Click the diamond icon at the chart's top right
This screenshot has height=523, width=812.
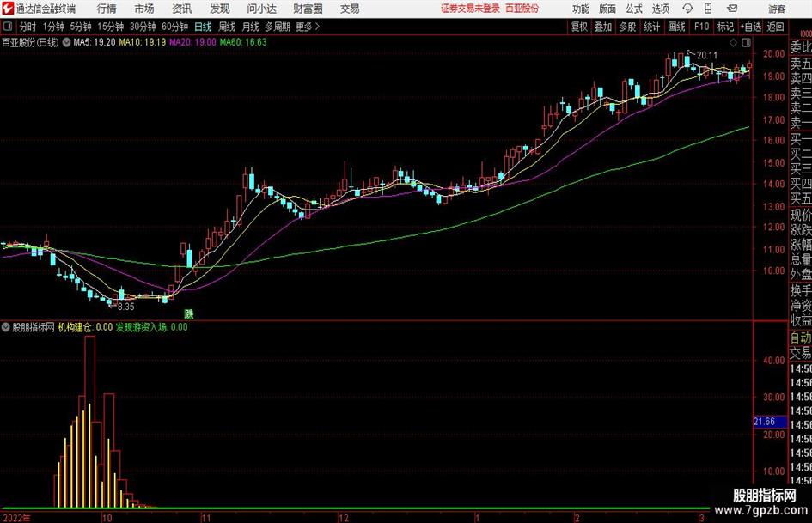733,43
